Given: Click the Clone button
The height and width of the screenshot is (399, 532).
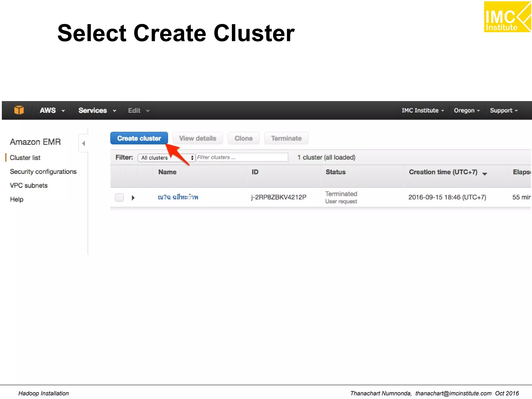Looking at the screenshot, I should [x=243, y=138].
